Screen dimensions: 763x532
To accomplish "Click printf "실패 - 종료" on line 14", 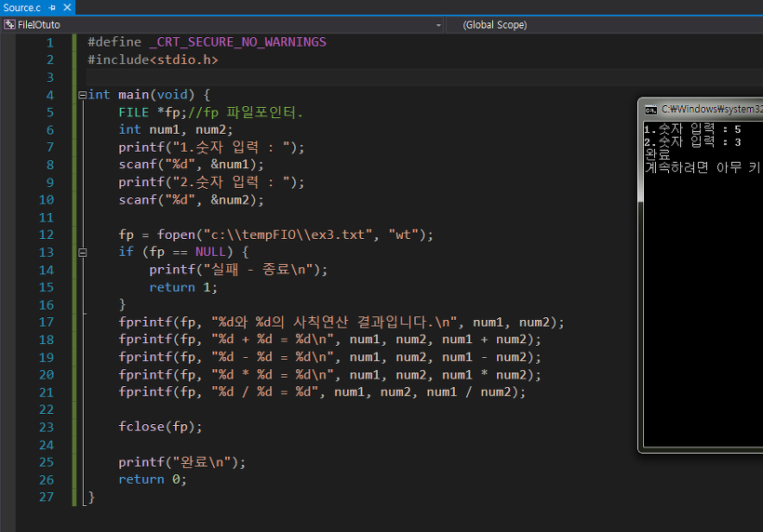I will pos(238,270).
